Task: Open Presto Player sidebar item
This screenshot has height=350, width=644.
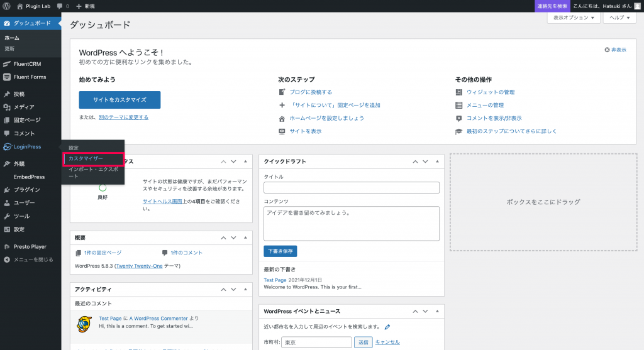Action: point(31,246)
